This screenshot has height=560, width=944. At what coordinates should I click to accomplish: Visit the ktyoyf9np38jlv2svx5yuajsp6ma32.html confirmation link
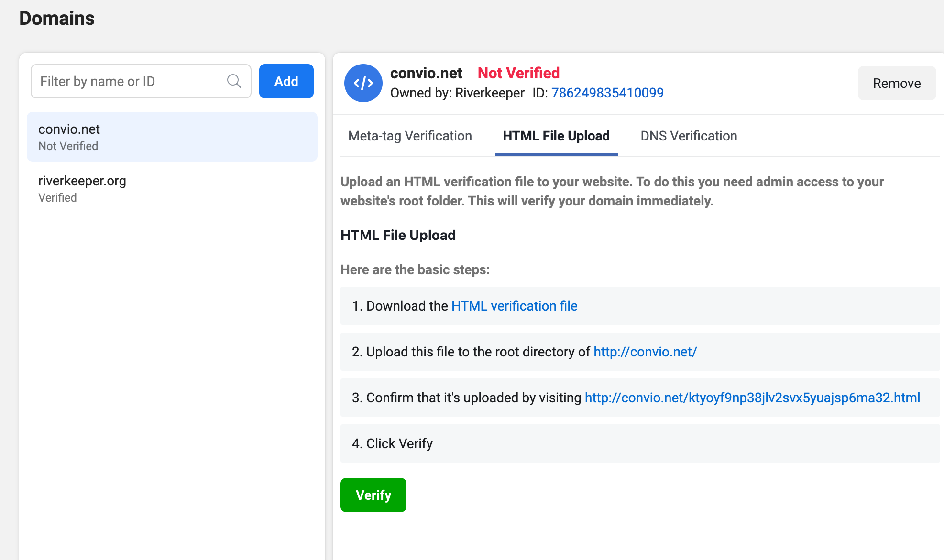752,398
